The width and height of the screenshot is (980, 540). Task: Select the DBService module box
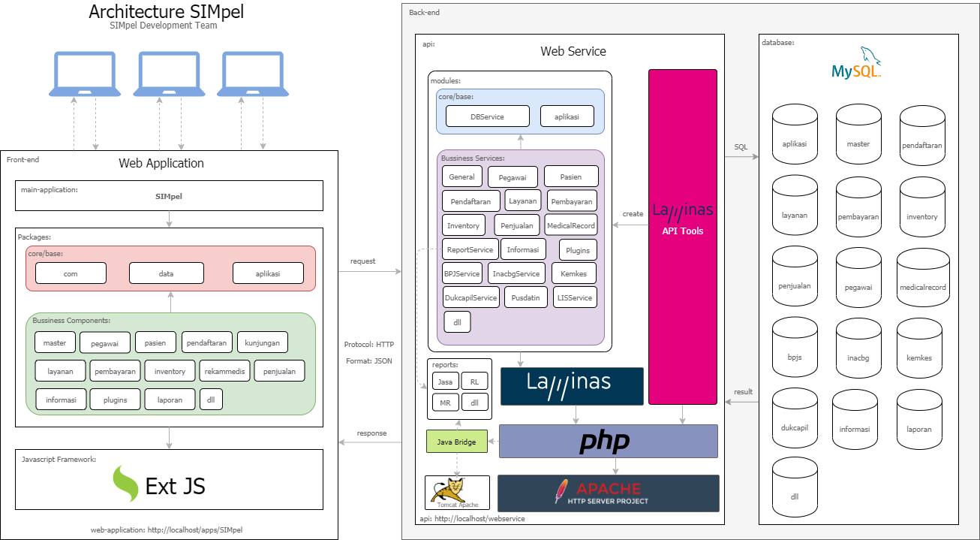(x=487, y=116)
